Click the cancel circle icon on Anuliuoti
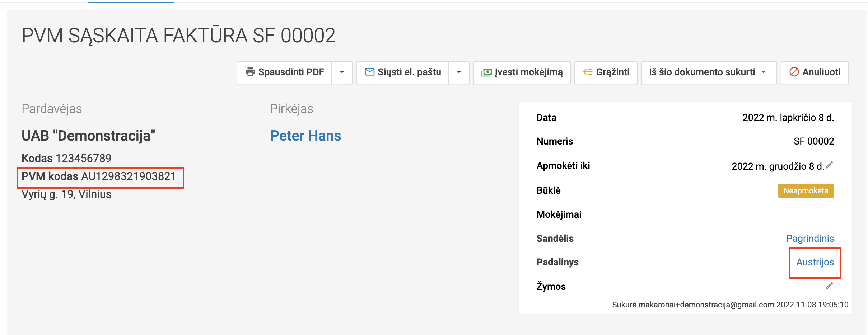This screenshot has height=335, width=868. (794, 72)
